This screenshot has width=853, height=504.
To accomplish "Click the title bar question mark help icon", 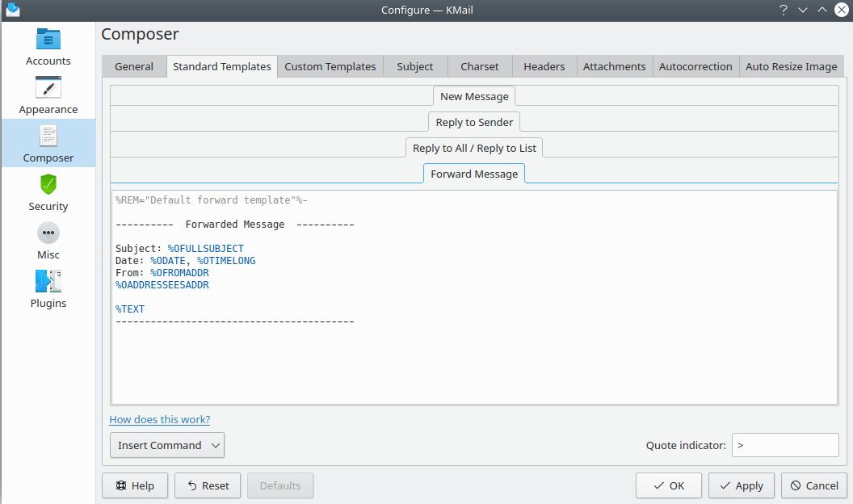I will (783, 10).
